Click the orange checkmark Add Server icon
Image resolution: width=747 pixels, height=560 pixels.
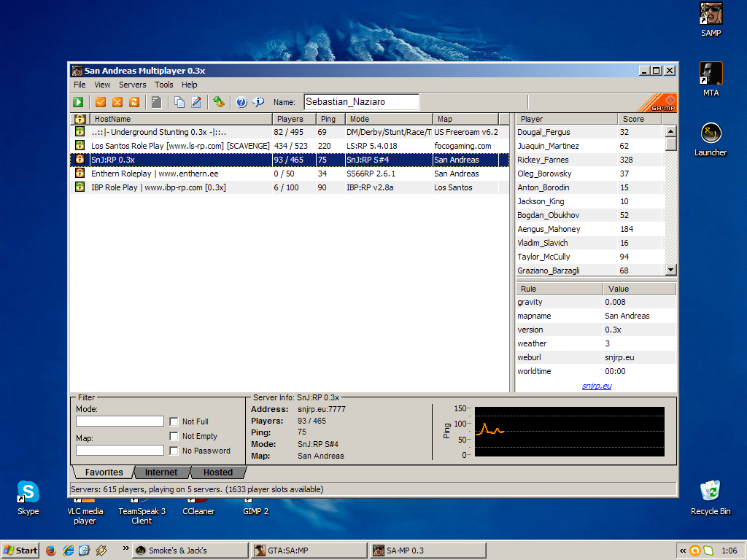[101, 102]
